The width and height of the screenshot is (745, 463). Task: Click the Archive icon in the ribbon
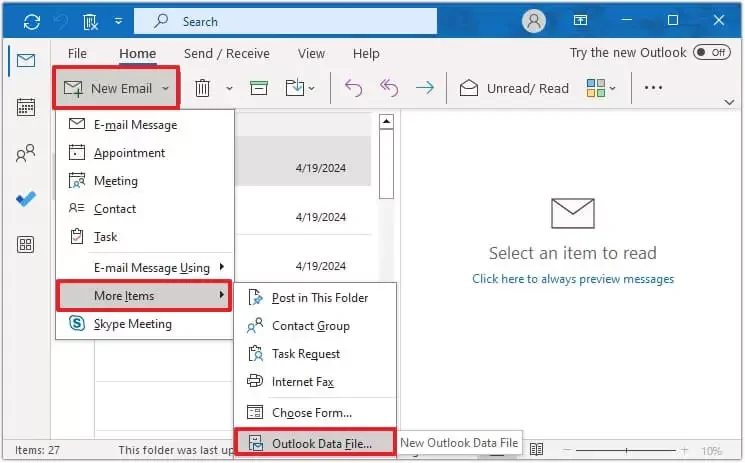[x=258, y=88]
